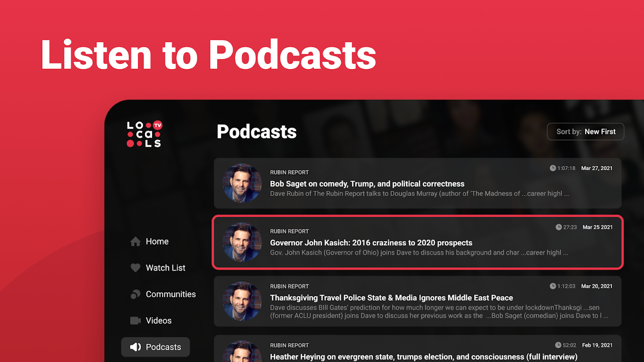Viewport: 644px width, 362px height.
Task: Click the Home house icon
Action: tap(135, 242)
